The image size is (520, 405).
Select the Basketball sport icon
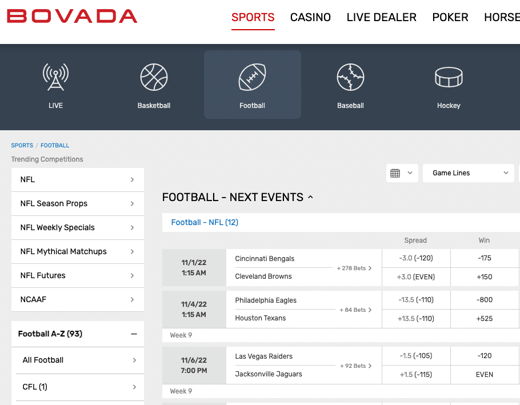(x=154, y=77)
